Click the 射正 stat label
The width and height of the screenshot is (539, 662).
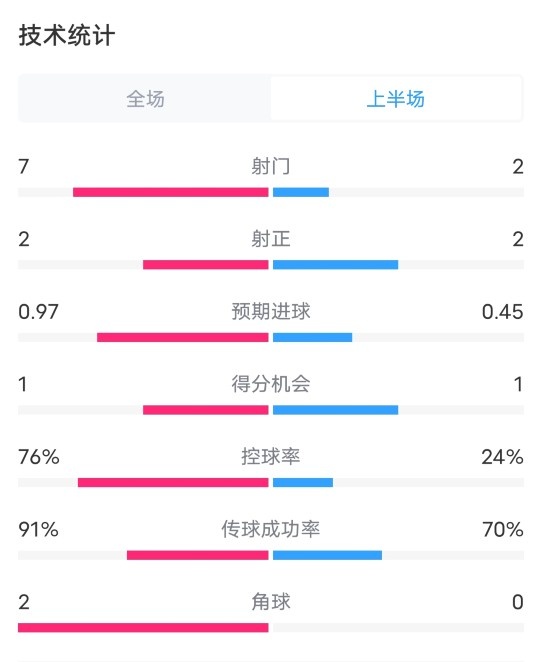click(271, 239)
